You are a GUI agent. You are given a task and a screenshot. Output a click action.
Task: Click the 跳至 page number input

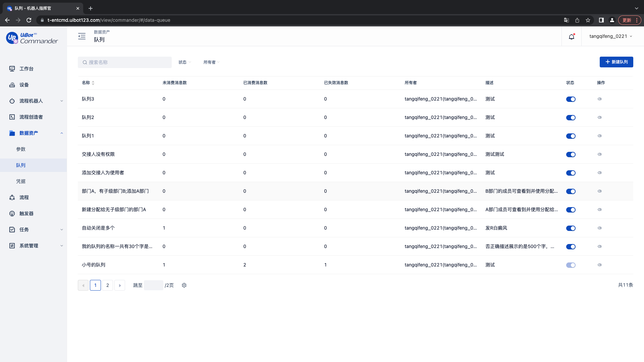tap(154, 285)
